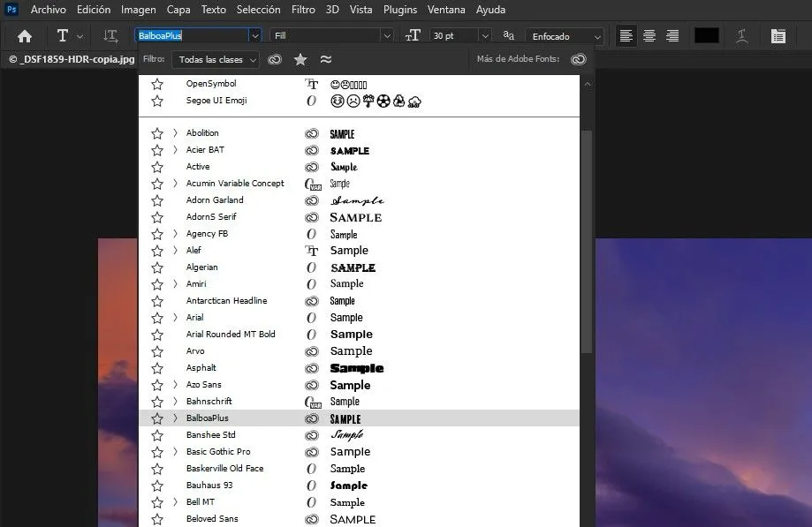Expand Acumin Variable Concept styles

tap(175, 183)
